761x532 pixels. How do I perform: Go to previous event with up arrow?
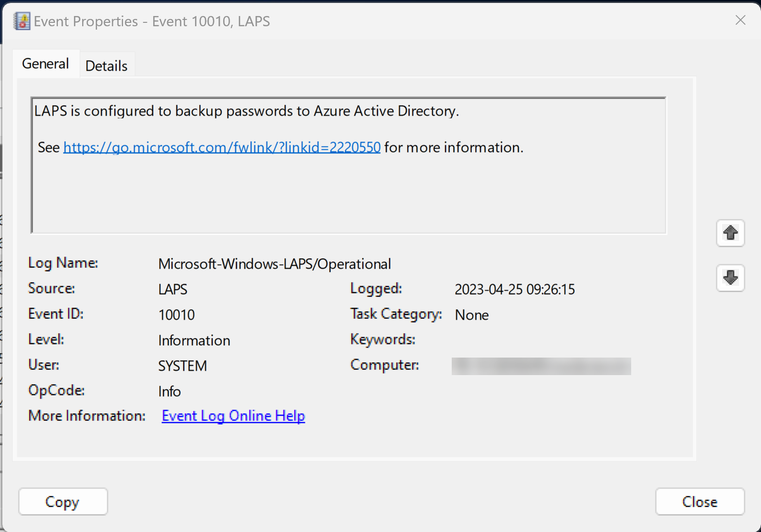tap(730, 233)
